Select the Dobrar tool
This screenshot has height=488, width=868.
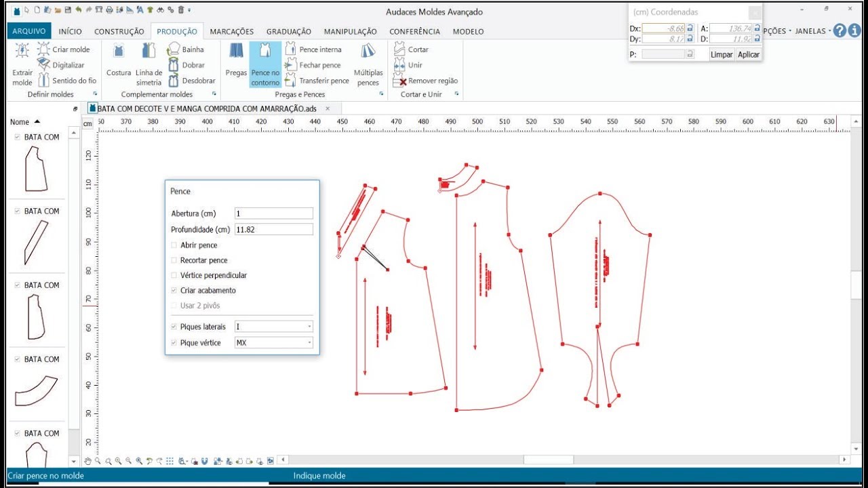pyautogui.click(x=186, y=65)
